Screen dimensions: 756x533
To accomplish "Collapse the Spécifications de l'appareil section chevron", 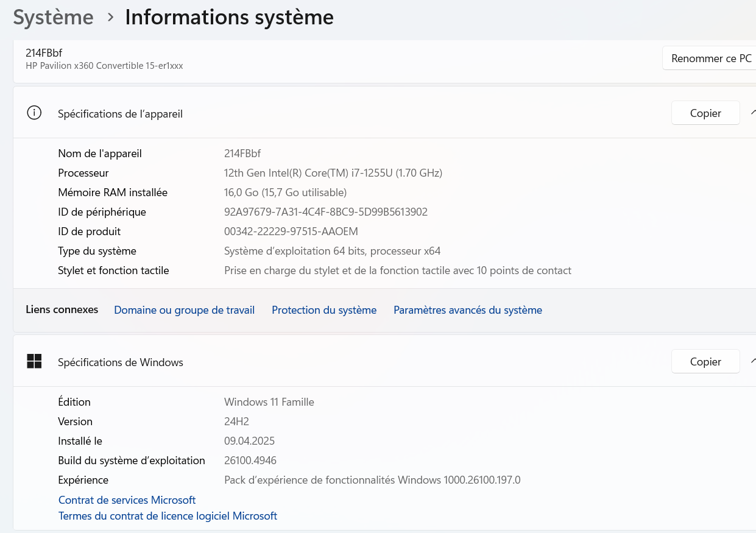I will tap(753, 113).
